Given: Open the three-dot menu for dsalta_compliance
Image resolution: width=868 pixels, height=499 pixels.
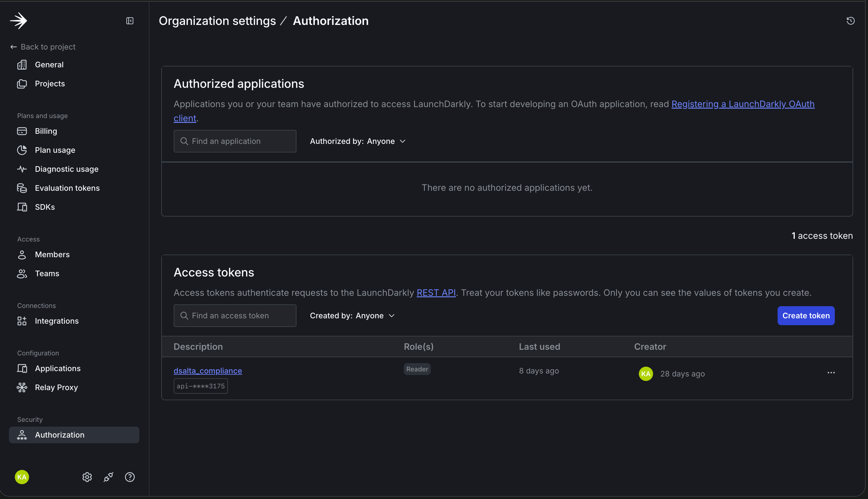Looking at the screenshot, I should [831, 373].
